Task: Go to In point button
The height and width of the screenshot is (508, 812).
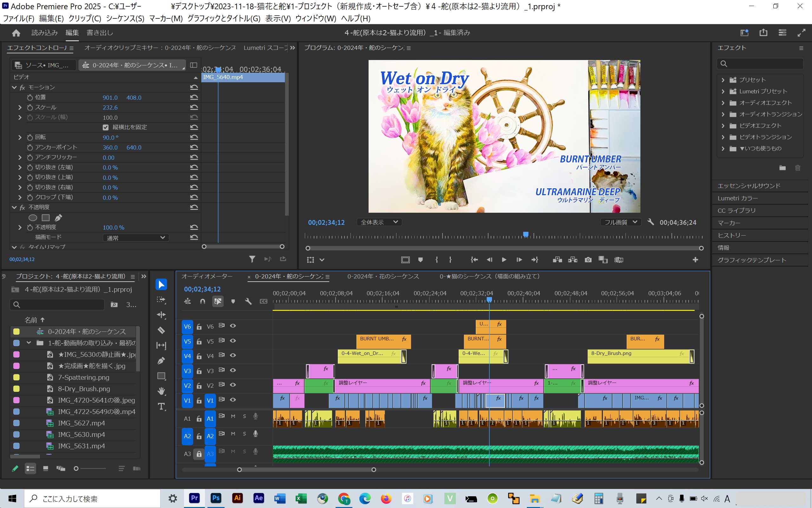Action: 474,260
